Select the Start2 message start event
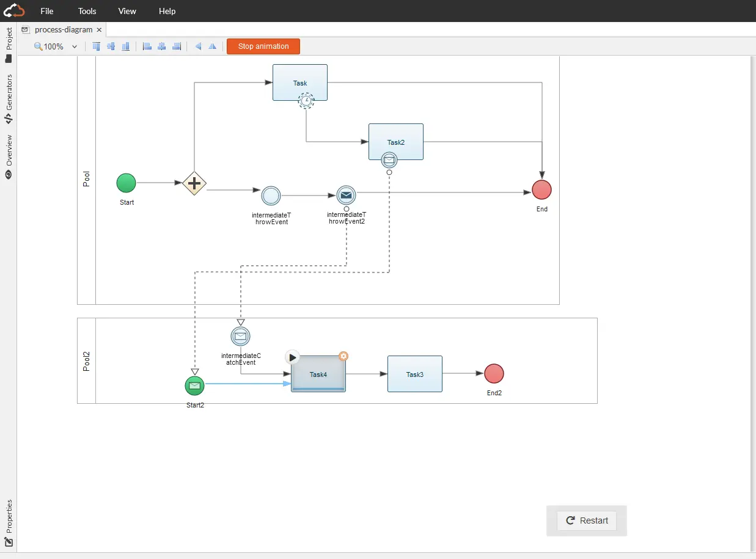Screen dimensions: 756x559 (x=195, y=385)
